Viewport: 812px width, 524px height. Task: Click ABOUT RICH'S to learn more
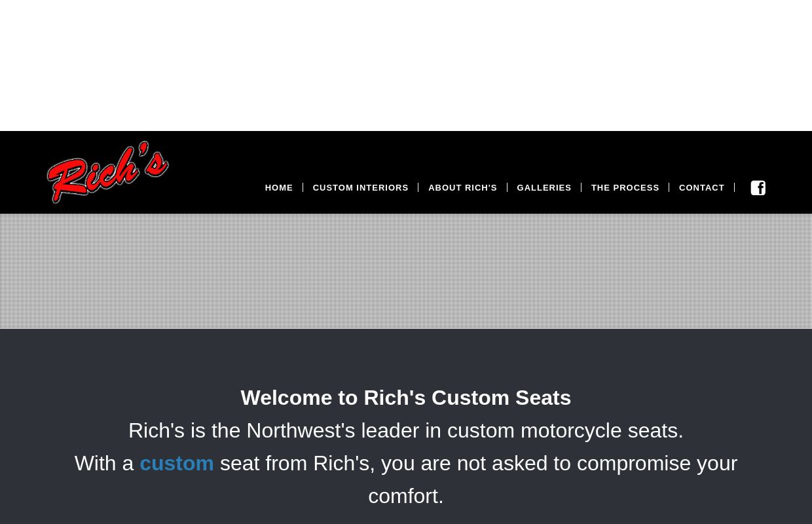[x=462, y=187]
